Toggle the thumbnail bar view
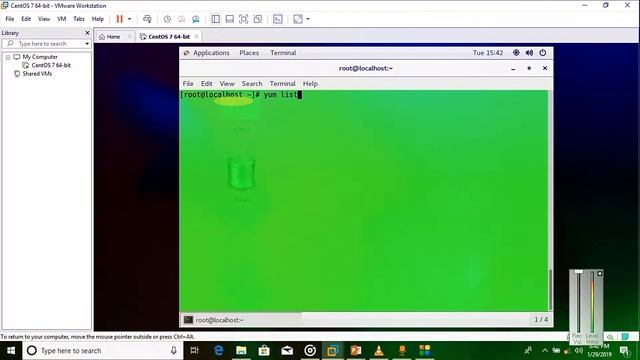The width and height of the screenshot is (640, 360). point(230,19)
